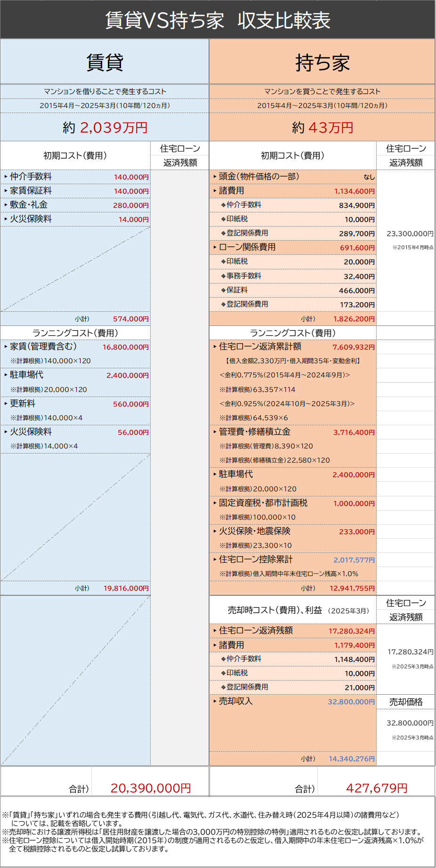Click the 約 43万円 ownership total
This screenshot has width=436, height=868.
(x=322, y=128)
